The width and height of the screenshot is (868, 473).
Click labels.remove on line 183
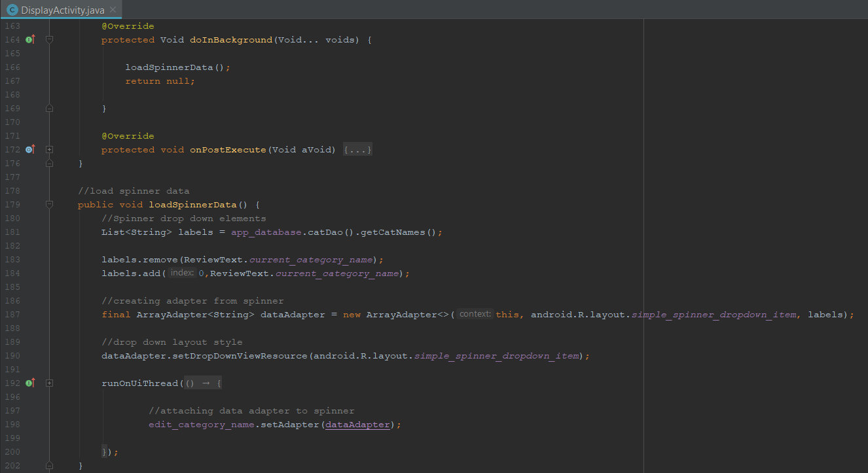pos(139,260)
